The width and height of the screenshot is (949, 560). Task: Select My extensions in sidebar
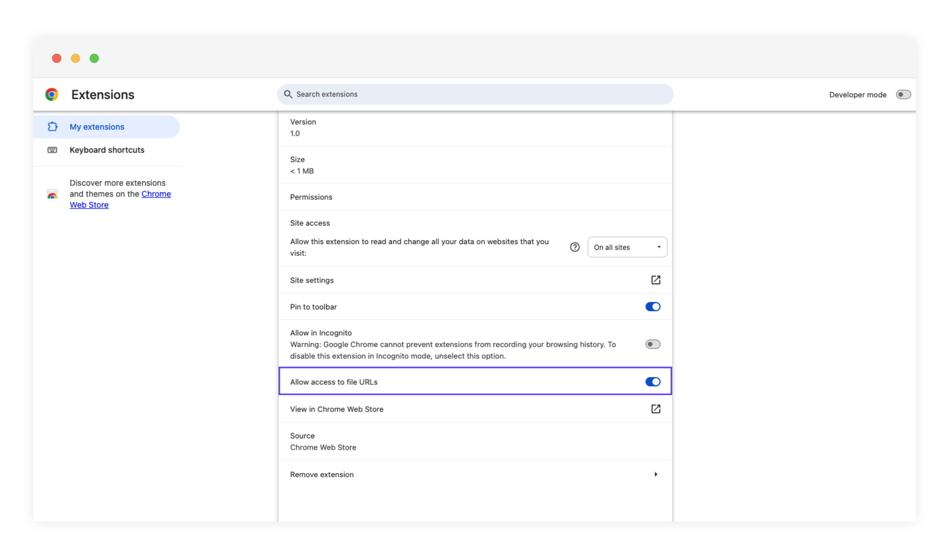(x=106, y=127)
